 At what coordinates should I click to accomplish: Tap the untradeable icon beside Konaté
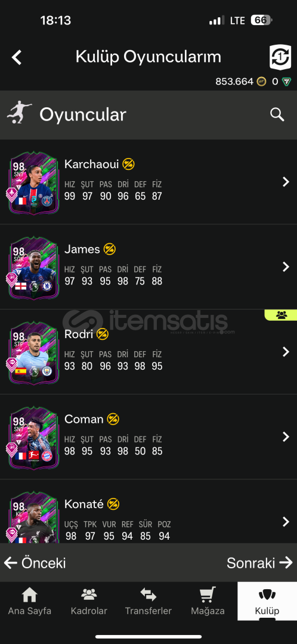(x=113, y=504)
